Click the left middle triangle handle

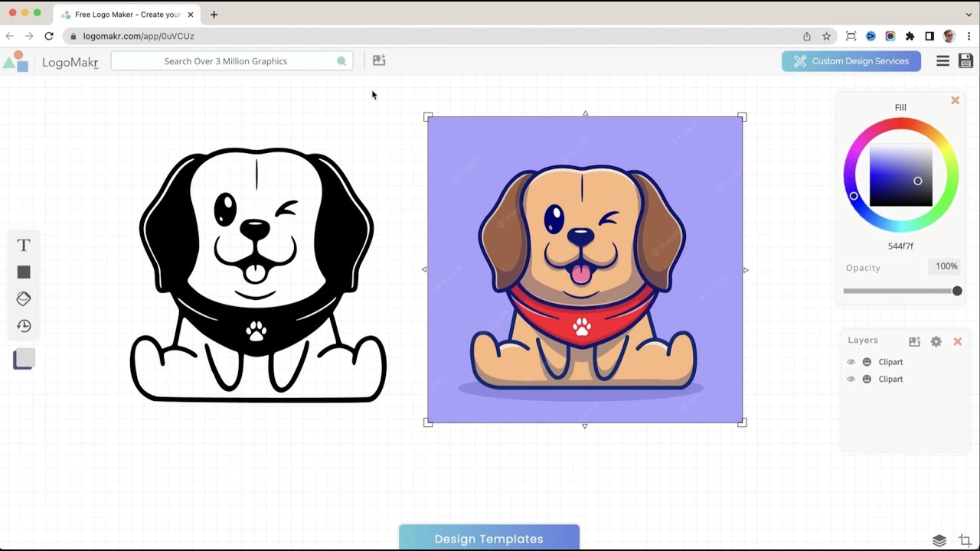click(x=424, y=269)
